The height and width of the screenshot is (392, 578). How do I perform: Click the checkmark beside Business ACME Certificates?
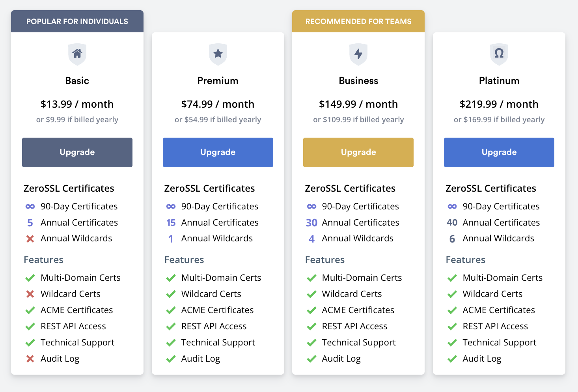tap(311, 310)
